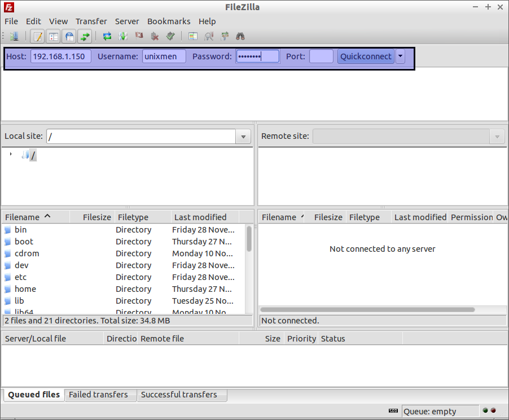The width and height of the screenshot is (509, 420).
Task: Click the boot folder icon
Action: click(8, 242)
